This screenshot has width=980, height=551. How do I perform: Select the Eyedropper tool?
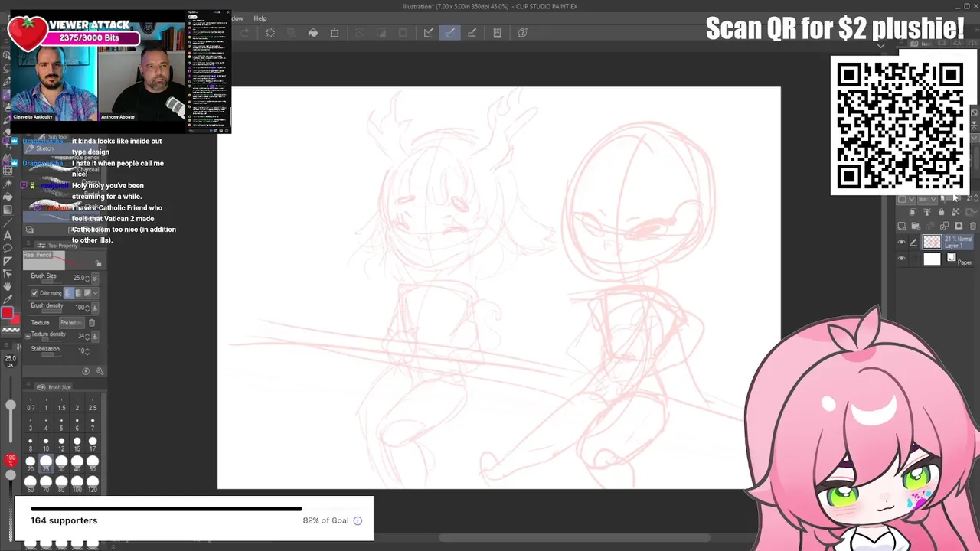pos(8,298)
